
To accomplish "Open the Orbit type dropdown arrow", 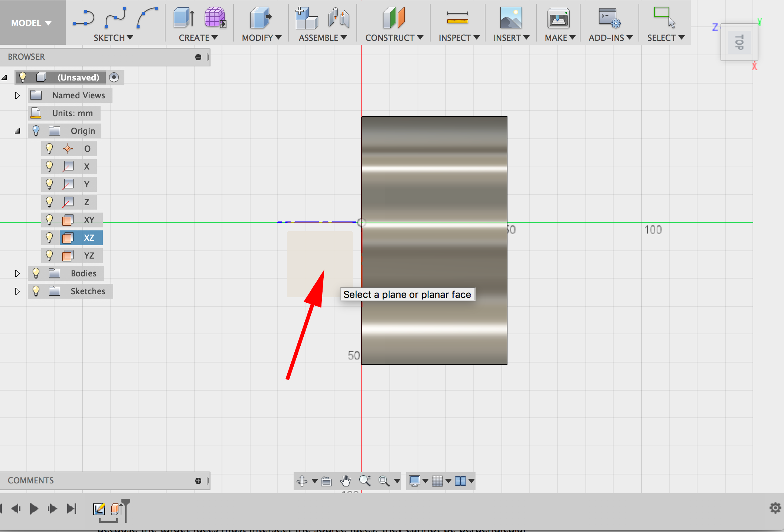I will point(315,481).
